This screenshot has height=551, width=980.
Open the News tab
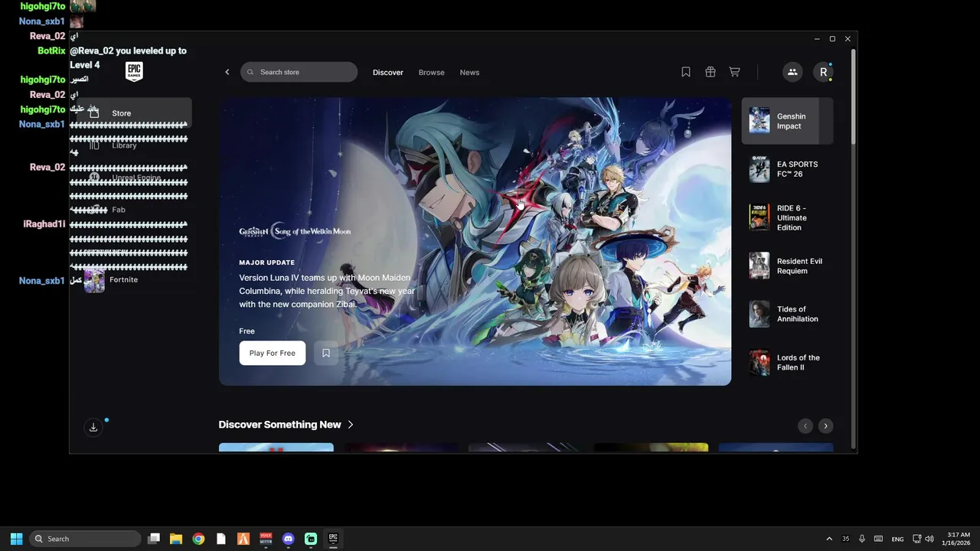(469, 72)
